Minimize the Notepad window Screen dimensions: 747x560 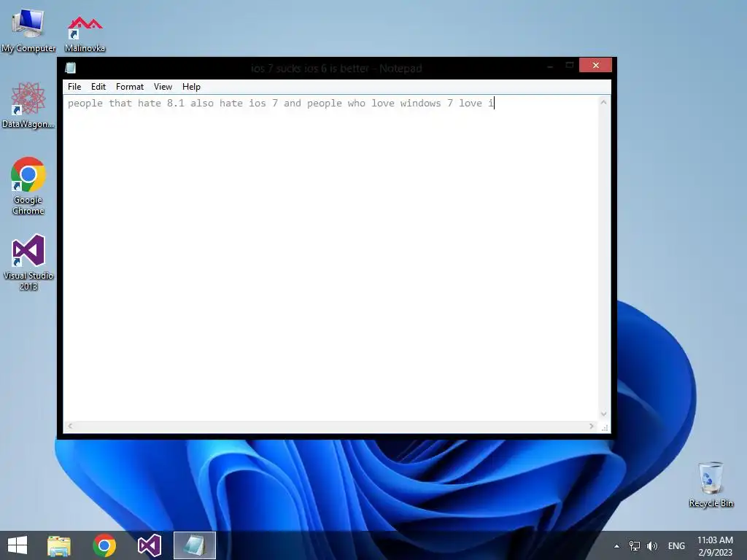pyautogui.click(x=550, y=66)
